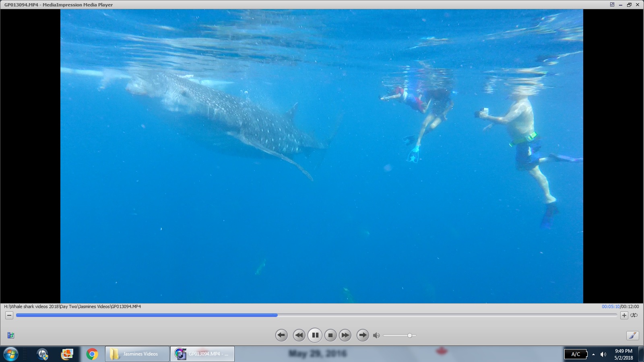Go to next file with right arrow
Viewport: 644px width, 362px height.
point(363,335)
